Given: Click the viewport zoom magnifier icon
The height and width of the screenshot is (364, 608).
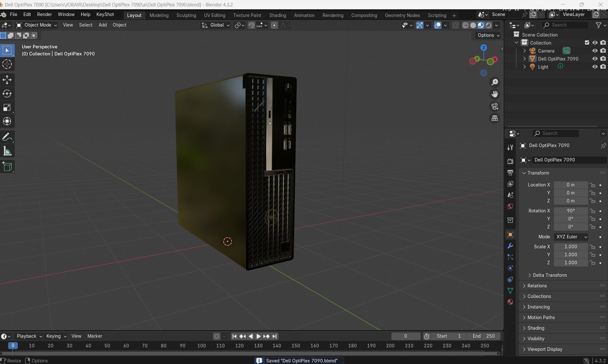Looking at the screenshot, I should click(495, 82).
